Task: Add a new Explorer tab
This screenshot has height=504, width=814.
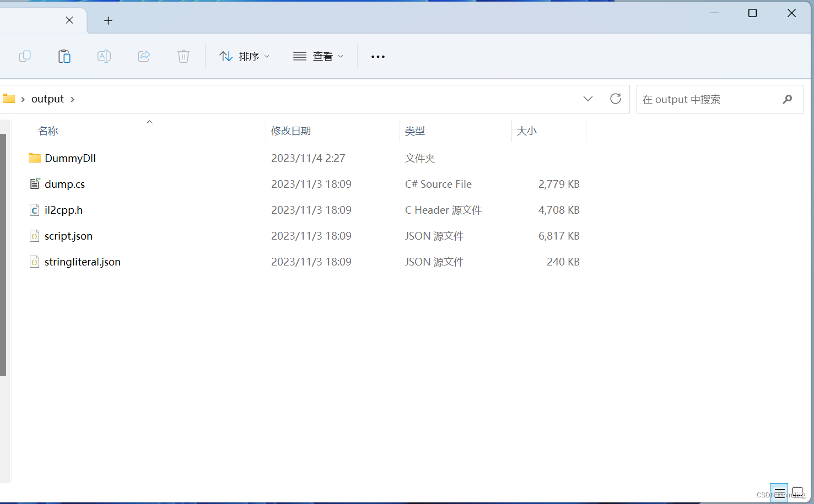Action: tap(108, 21)
